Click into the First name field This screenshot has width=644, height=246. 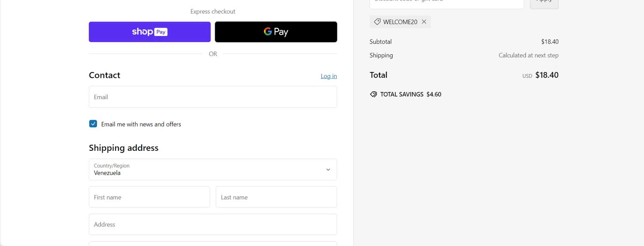pos(149,197)
